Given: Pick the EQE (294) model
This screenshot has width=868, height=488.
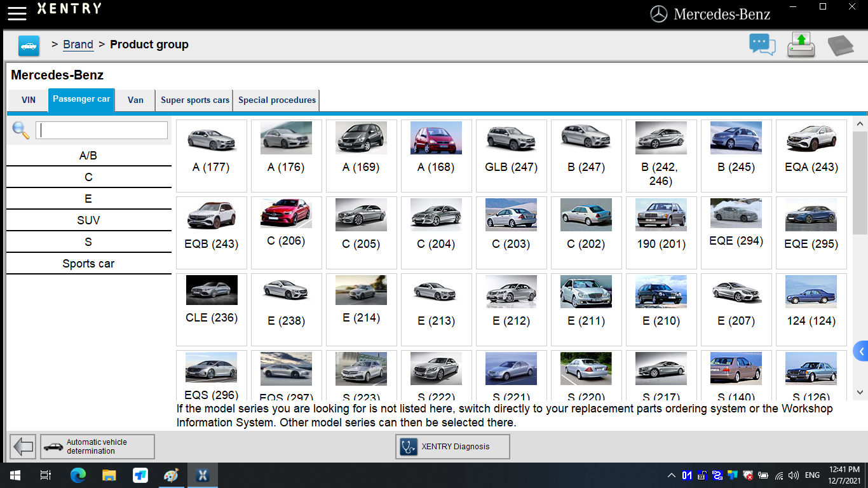Looking at the screenshot, I should [736, 233].
